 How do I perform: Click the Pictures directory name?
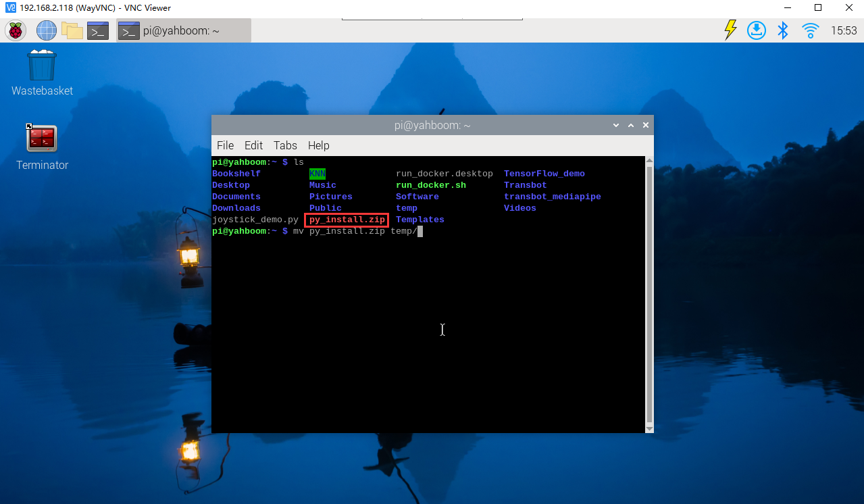331,197
